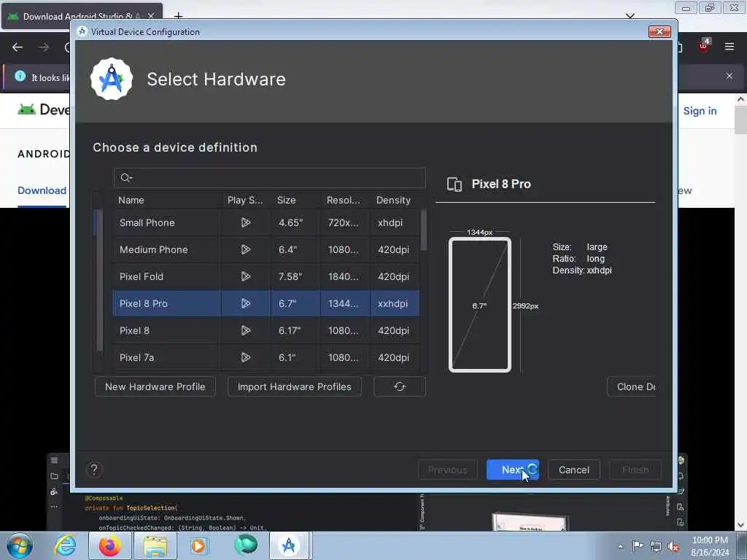Click the Play Store icon for Pixel 8
747x560 pixels.
click(x=245, y=330)
